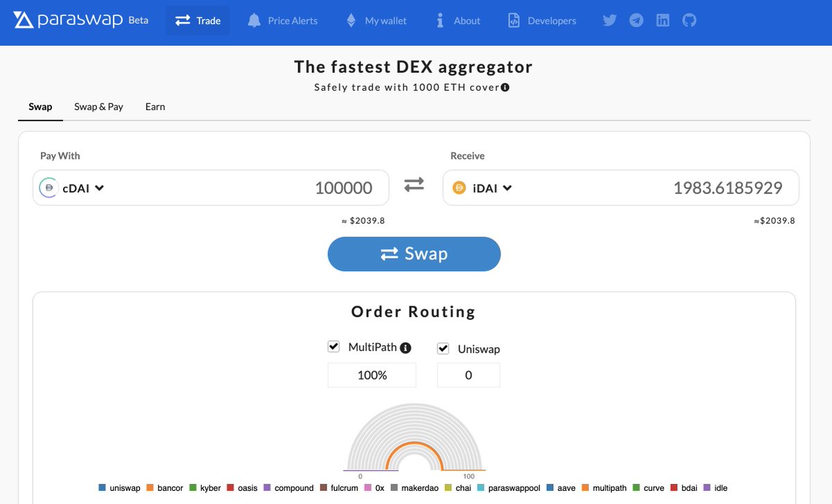Click the blue Swap button
The image size is (832, 504).
[x=414, y=254]
